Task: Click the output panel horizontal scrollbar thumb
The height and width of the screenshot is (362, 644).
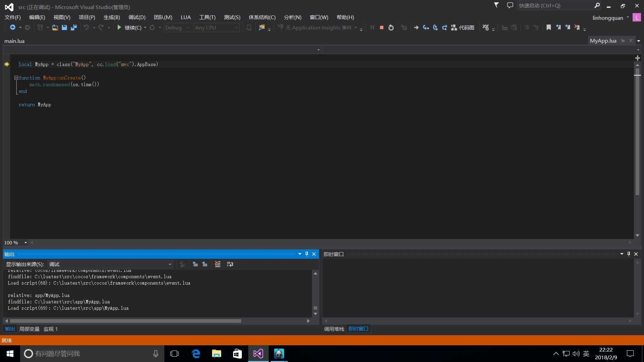Action: pyautogui.click(x=125, y=321)
